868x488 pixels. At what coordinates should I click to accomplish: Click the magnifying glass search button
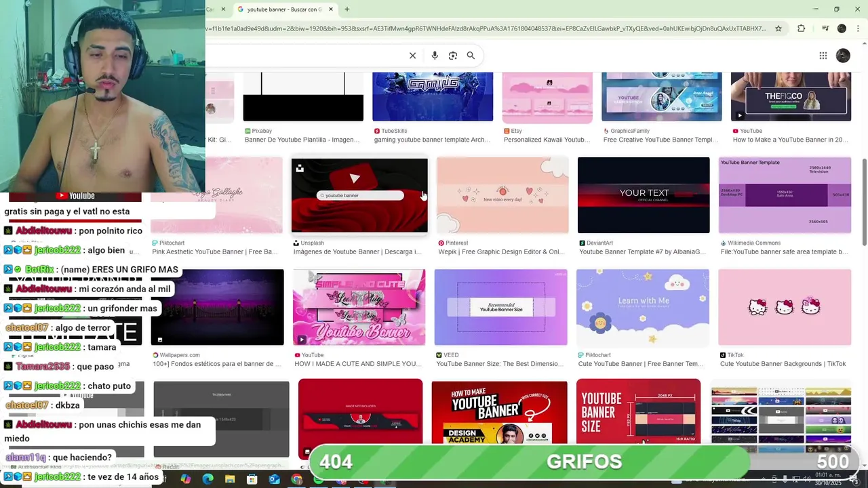coord(471,56)
